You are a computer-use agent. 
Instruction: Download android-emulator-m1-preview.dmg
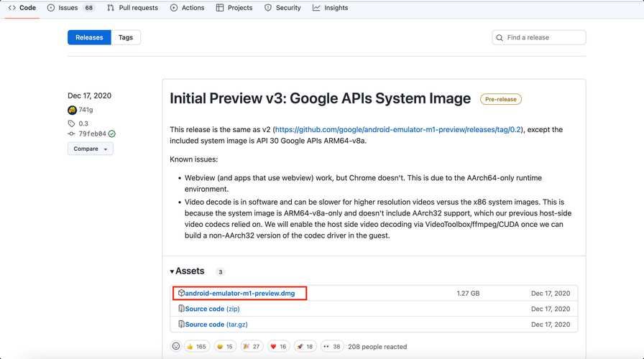point(239,293)
